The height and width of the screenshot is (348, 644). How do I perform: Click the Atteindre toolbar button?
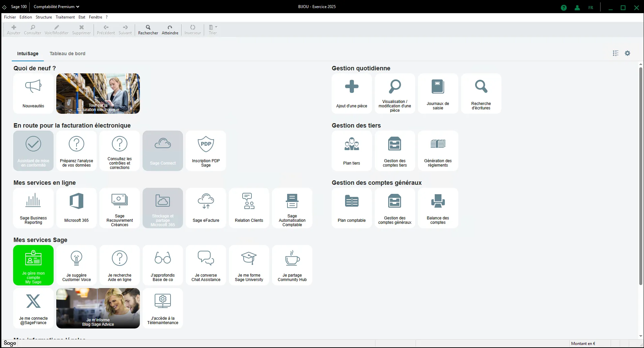(x=170, y=30)
